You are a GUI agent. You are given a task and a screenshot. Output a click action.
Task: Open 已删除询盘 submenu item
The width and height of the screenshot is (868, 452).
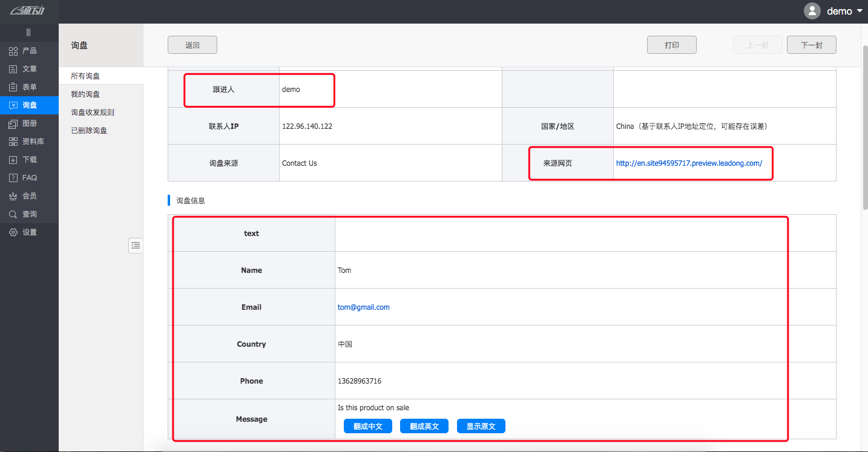click(89, 131)
